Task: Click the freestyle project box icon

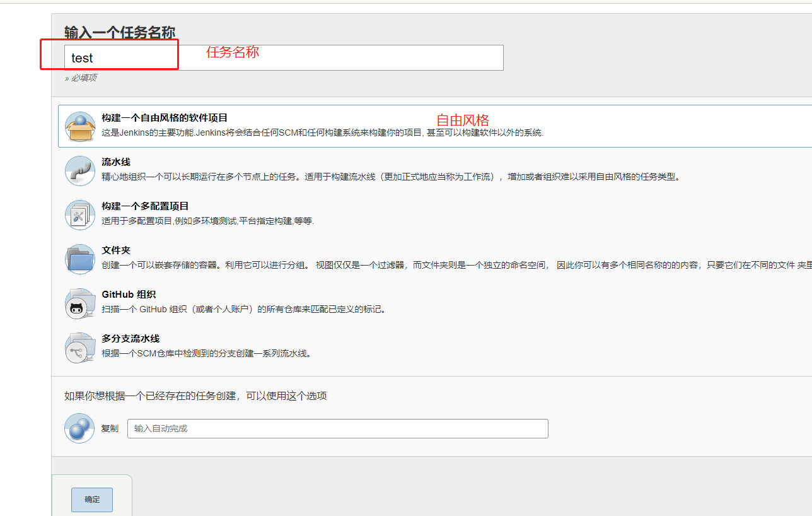Action: 80,127
